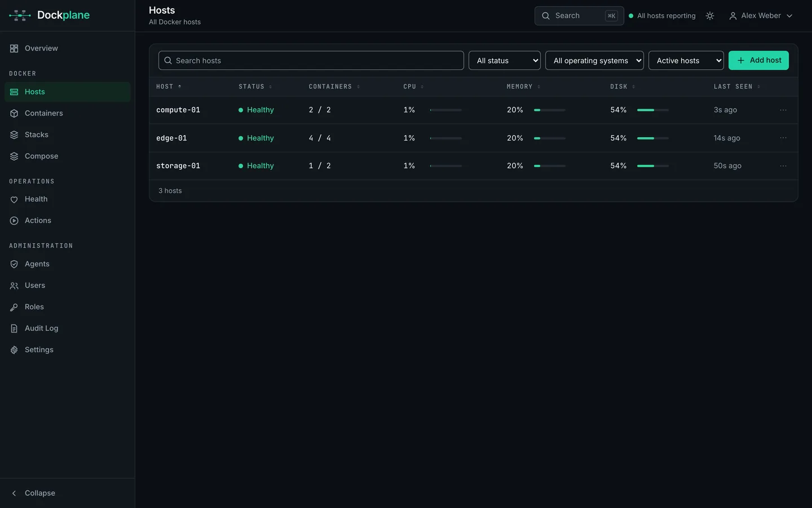
Task: Click the Roles key icon in sidebar
Action: point(14,307)
